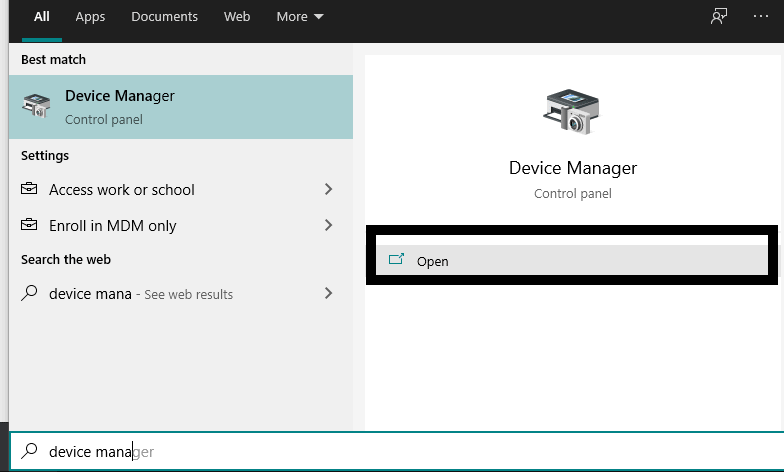
Task: Expand Access work or school chevron
Action: 328,189
